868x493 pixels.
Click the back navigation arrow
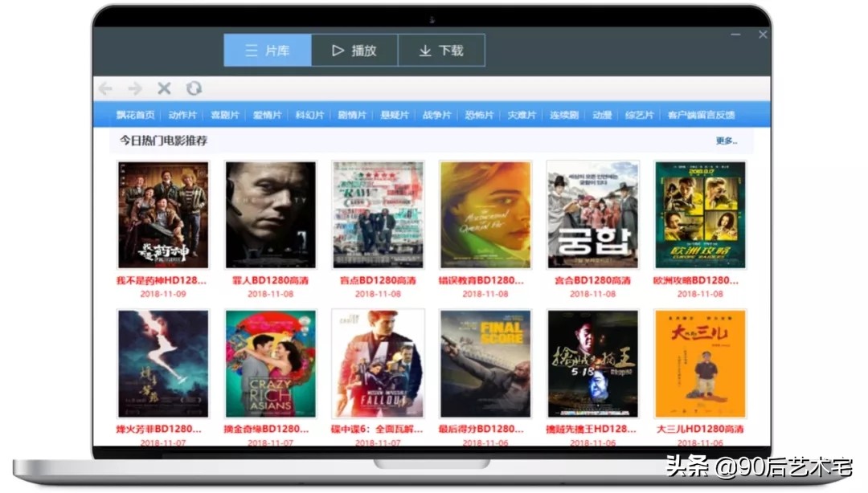105,88
